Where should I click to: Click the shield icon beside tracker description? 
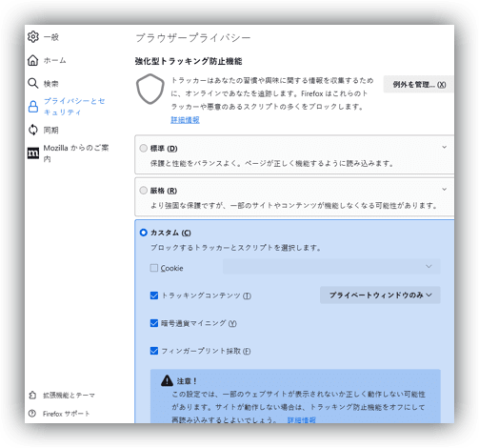pyautogui.click(x=150, y=89)
